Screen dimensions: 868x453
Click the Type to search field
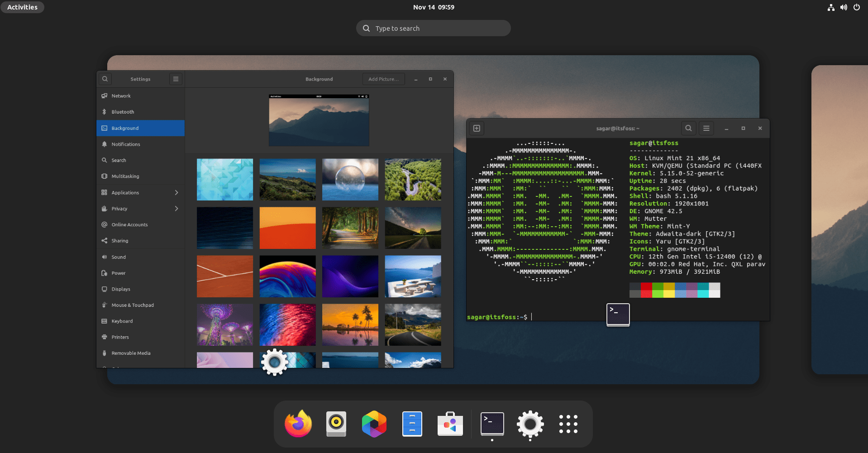point(433,28)
